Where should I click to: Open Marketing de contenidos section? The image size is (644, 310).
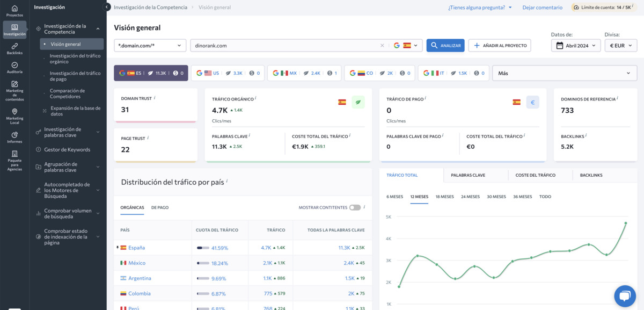(14, 91)
